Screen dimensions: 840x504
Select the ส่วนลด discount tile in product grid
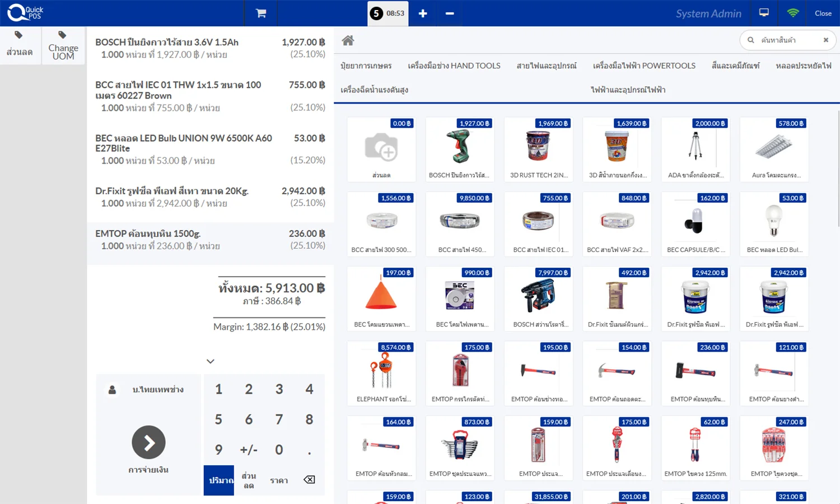coord(381,150)
